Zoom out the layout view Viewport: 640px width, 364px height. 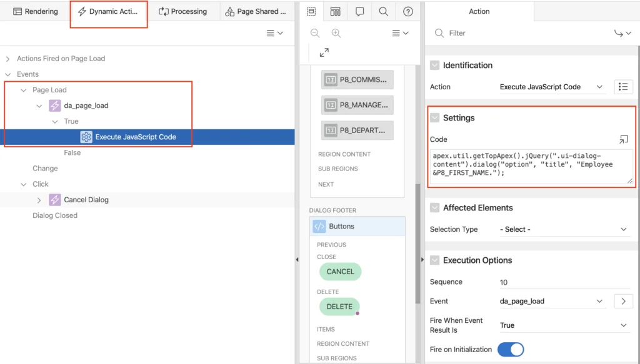(x=315, y=33)
